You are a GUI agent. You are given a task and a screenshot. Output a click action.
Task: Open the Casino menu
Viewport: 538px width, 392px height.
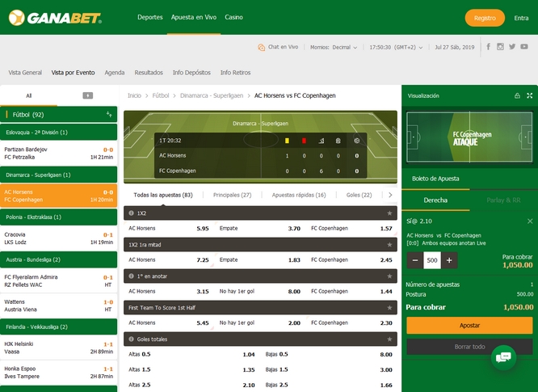[x=233, y=17]
